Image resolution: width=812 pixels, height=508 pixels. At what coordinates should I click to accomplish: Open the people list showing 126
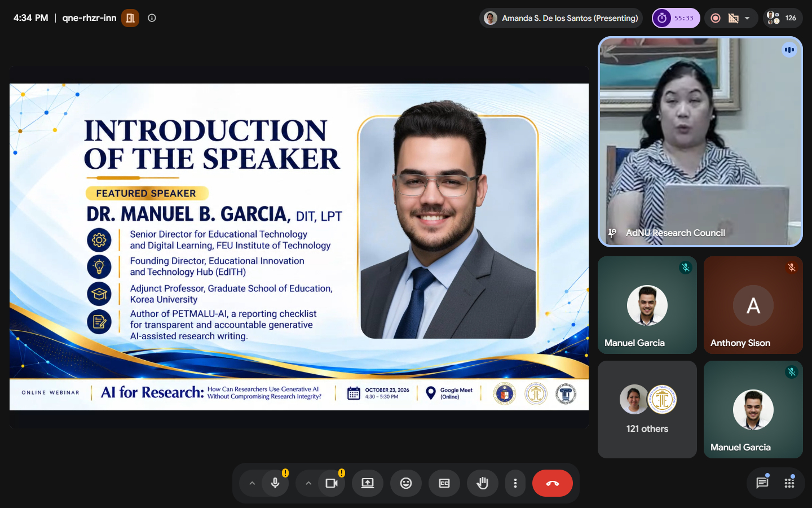pyautogui.click(x=783, y=18)
